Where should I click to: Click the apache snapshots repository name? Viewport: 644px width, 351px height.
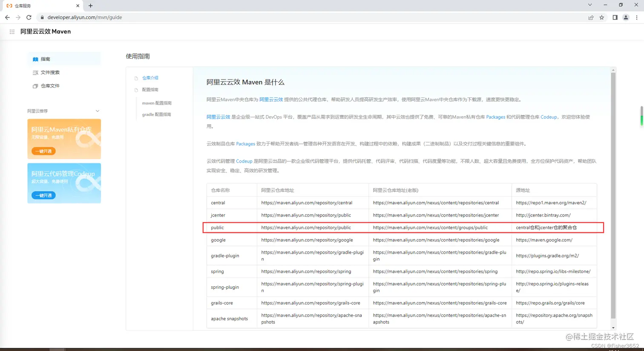point(229,319)
